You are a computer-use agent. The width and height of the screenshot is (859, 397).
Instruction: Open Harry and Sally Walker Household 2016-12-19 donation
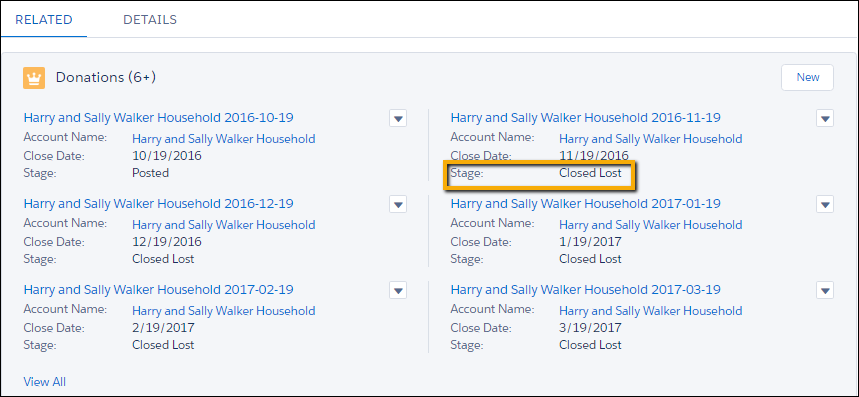point(158,203)
